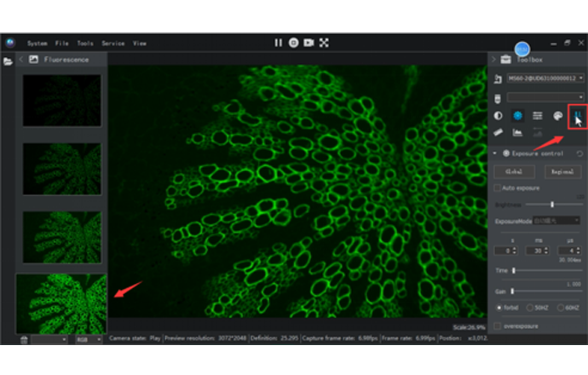Open the empty dropdown beside the trash icon
Image resolution: width=588 pixels, height=375 pixels.
tap(49, 340)
